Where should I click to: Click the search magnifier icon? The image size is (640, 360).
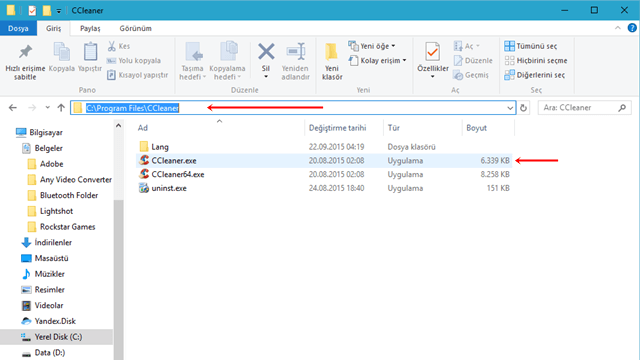click(622, 108)
